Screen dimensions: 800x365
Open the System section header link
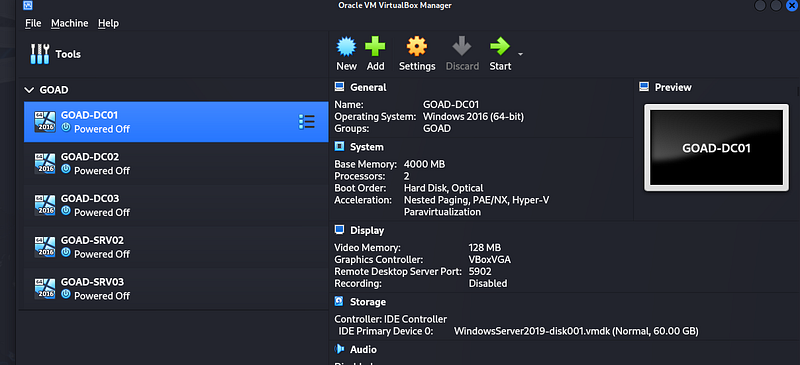tap(366, 147)
